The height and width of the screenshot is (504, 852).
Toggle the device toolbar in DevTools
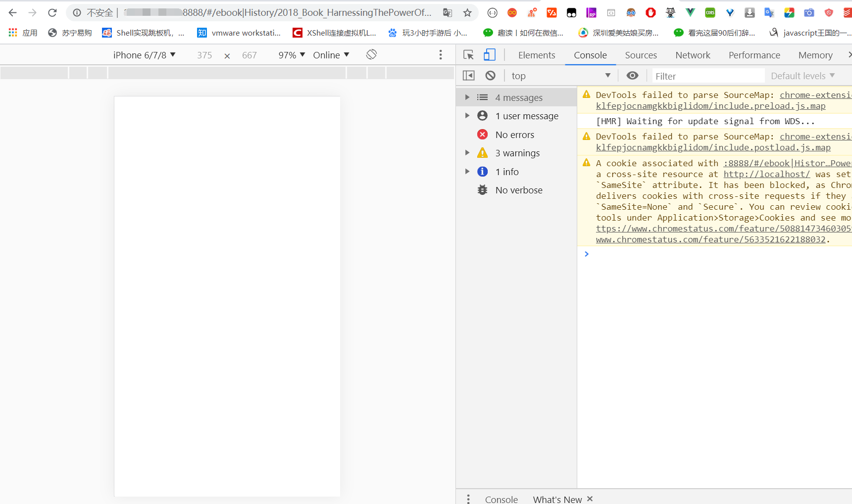point(490,55)
